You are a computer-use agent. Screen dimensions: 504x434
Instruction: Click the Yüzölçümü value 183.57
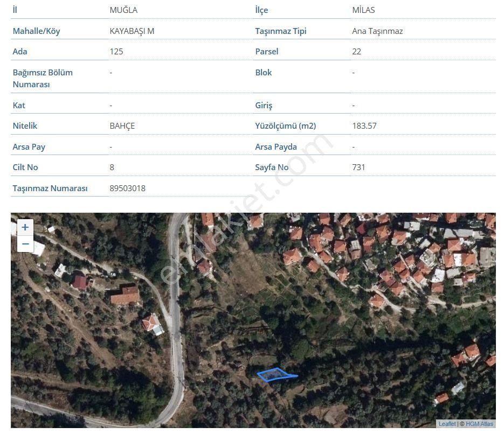click(x=364, y=125)
